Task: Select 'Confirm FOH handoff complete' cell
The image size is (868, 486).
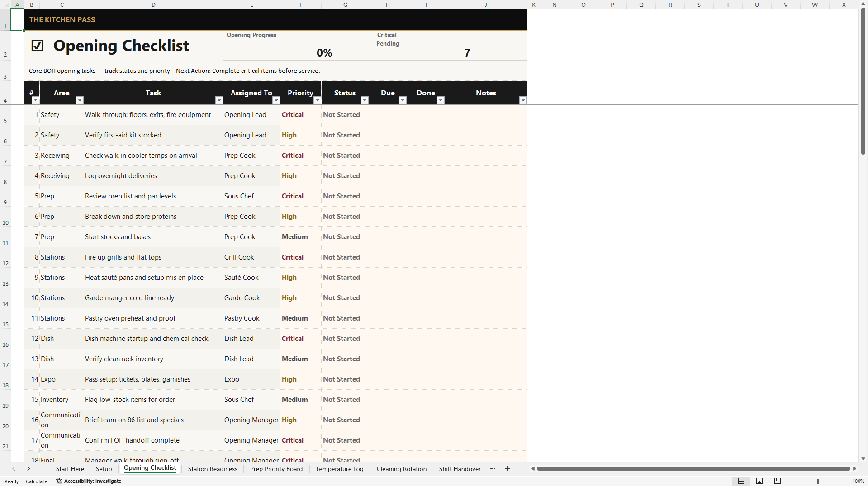Action: 153,440
